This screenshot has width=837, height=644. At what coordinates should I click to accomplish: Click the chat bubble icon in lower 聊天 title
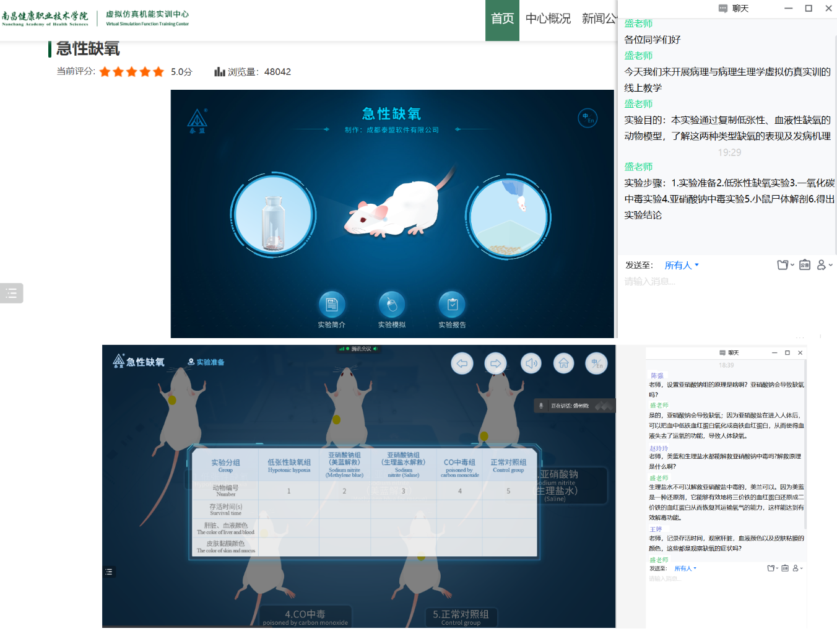(722, 353)
